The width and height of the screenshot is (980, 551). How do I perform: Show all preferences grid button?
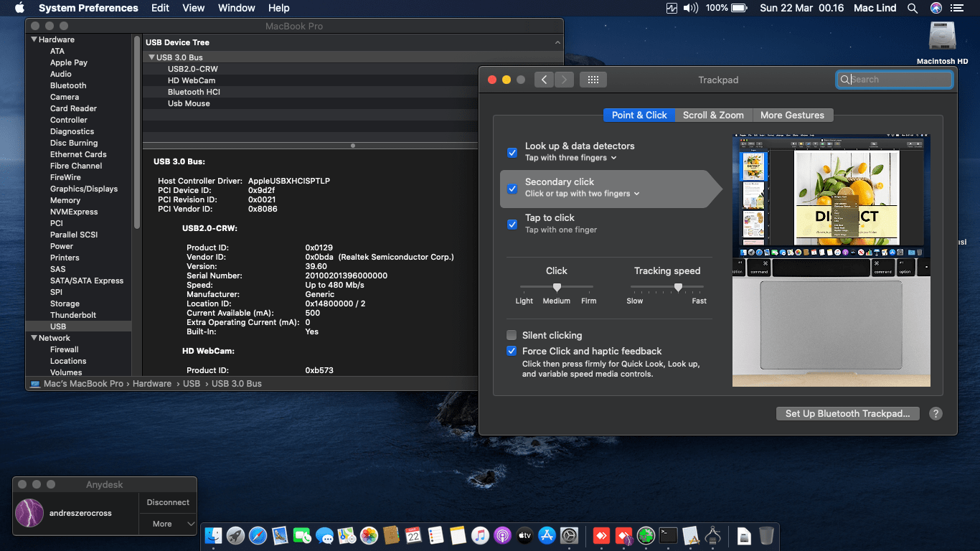pyautogui.click(x=593, y=80)
